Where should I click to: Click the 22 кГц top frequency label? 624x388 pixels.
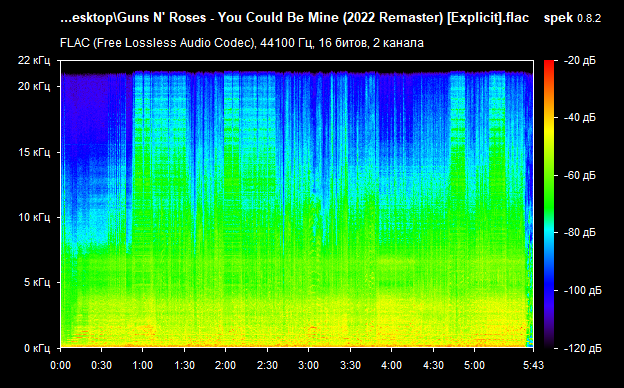pos(34,60)
